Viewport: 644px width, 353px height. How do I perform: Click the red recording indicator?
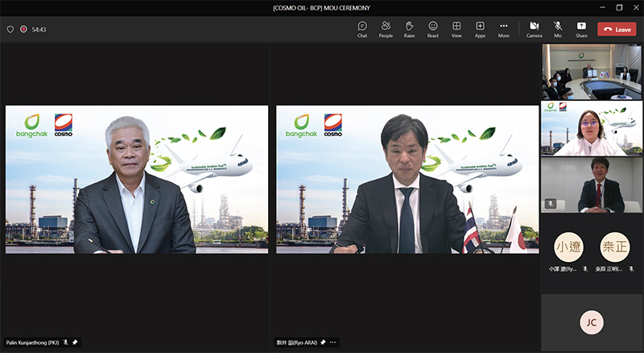point(24,29)
